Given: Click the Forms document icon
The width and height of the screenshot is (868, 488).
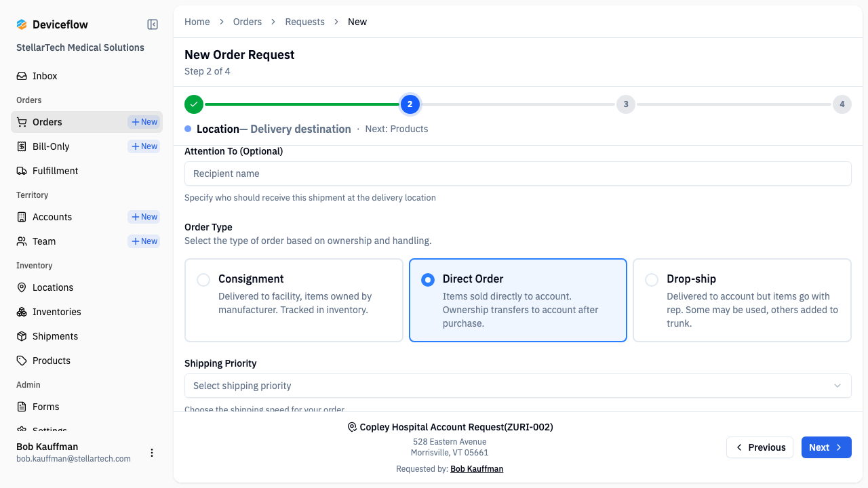Looking at the screenshot, I should coord(22,407).
